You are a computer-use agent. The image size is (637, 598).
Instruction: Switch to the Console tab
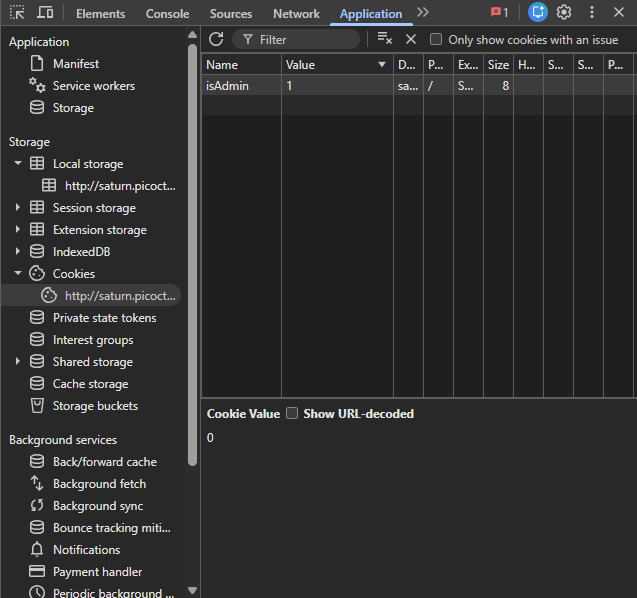(x=167, y=14)
